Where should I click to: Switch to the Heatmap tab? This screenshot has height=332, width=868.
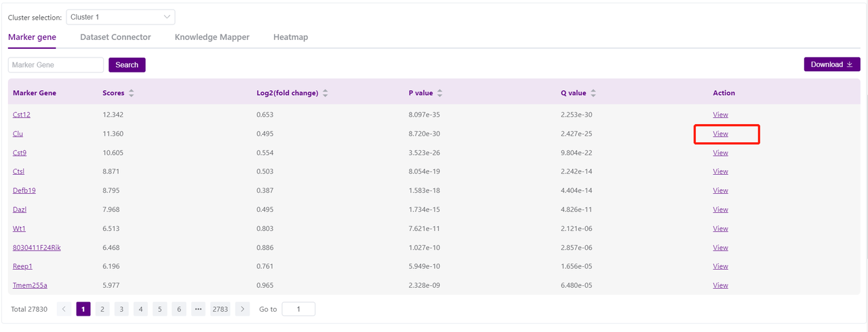pos(290,37)
